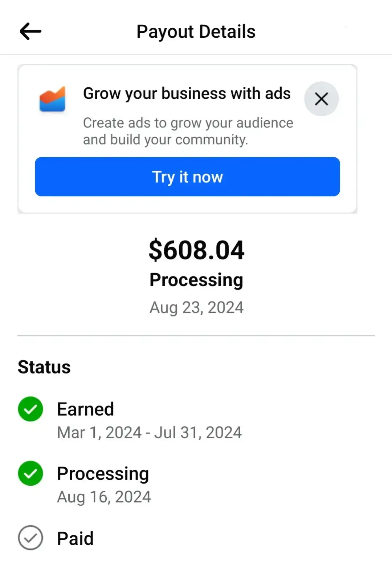This screenshot has width=392, height=566.
Task: Tap the Status section heading
Action: (x=44, y=367)
